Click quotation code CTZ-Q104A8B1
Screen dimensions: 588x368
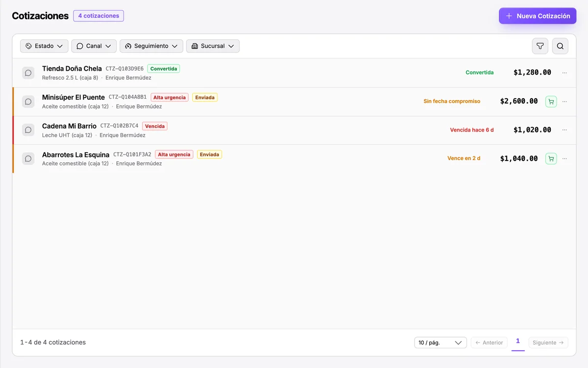tap(127, 97)
